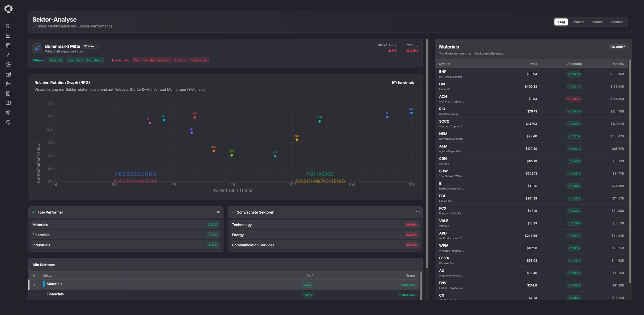Open the calendar icon in sidebar
Viewport: 644px width, 315px height.
coord(8,84)
